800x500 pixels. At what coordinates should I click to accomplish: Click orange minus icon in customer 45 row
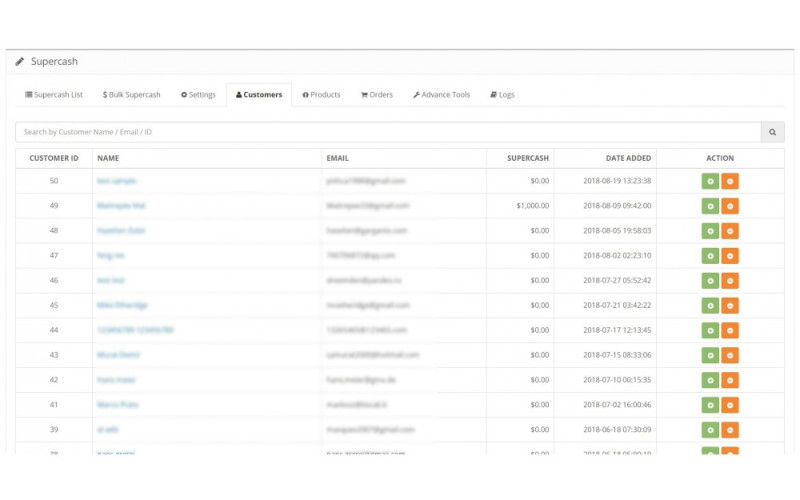click(730, 306)
